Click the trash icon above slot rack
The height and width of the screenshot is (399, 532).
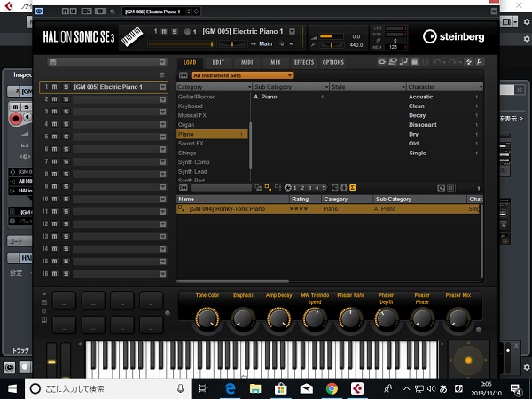pos(162,74)
